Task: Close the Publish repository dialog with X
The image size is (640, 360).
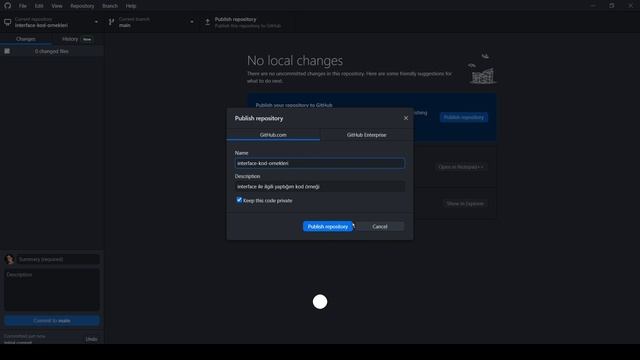Action: point(406,118)
